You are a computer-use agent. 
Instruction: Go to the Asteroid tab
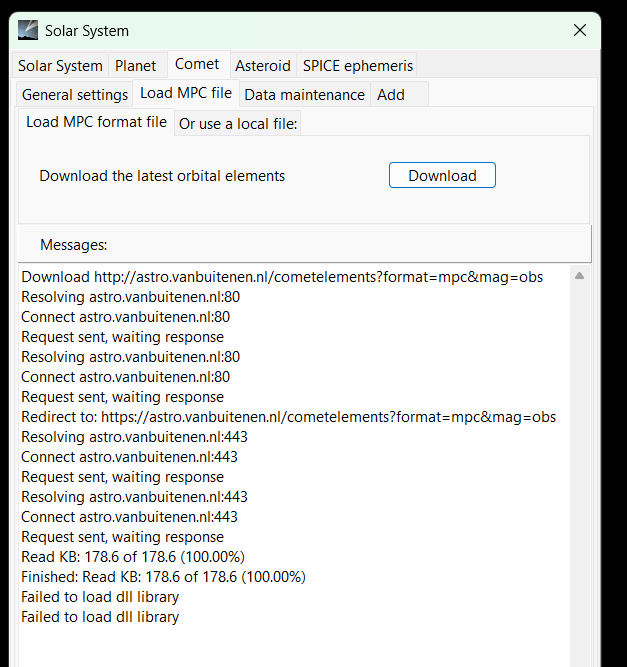[263, 66]
